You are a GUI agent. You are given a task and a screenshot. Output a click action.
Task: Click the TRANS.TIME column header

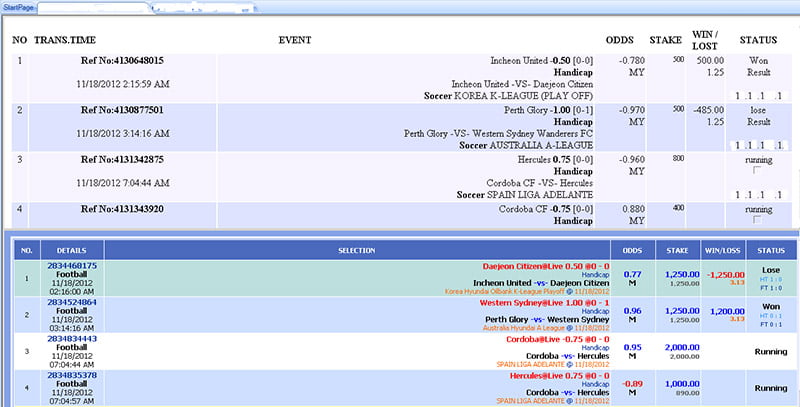click(65, 40)
